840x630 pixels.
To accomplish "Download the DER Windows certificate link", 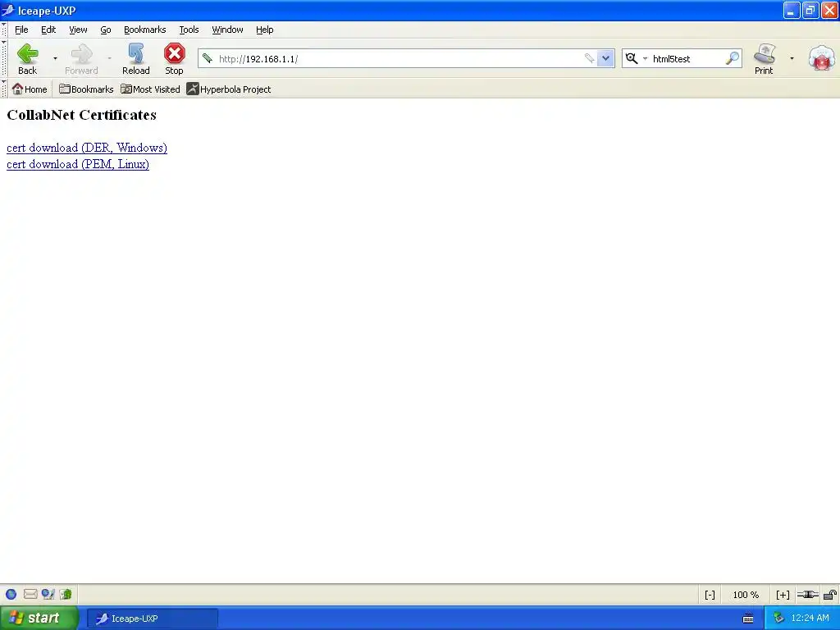I will [87, 148].
